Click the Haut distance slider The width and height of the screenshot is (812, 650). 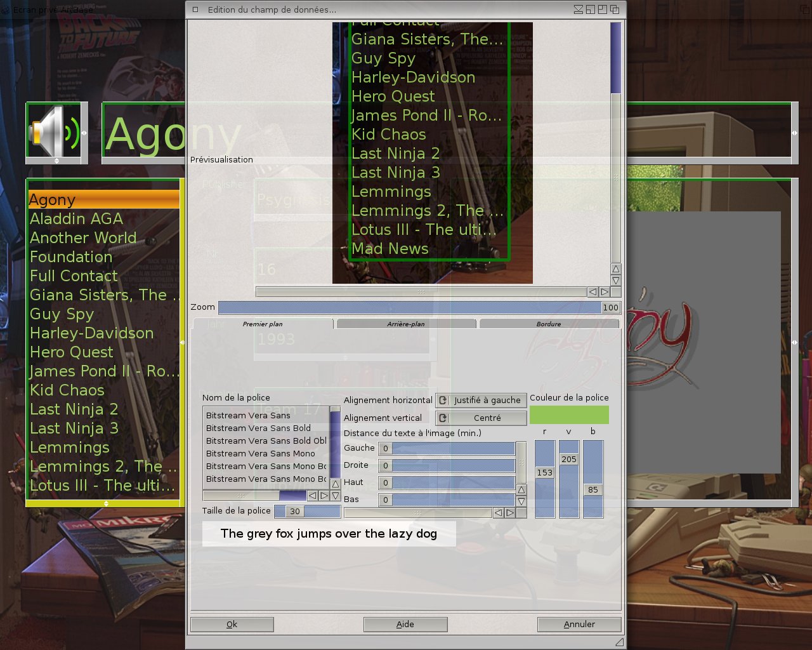pos(447,482)
